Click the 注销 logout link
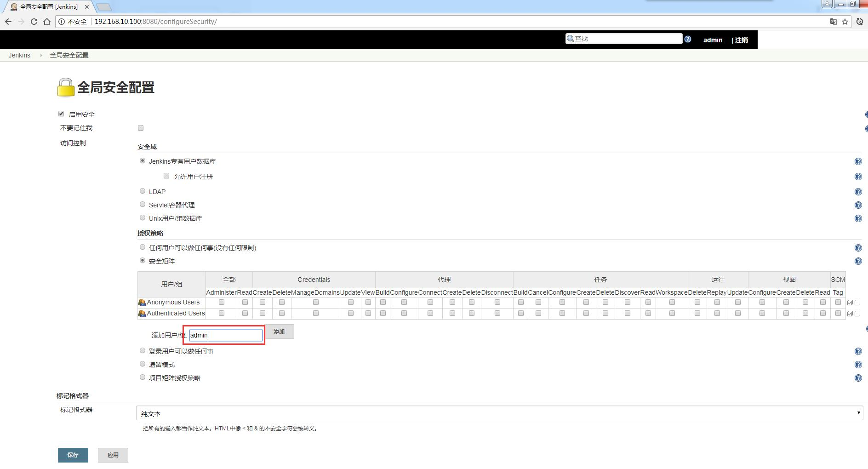Screen dimensions: 868x469 (x=741, y=40)
